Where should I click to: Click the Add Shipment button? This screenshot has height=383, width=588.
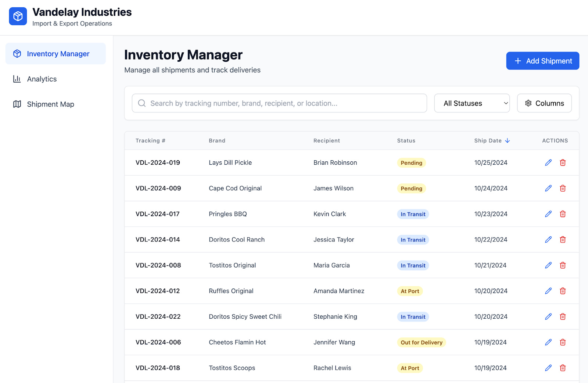(x=543, y=61)
